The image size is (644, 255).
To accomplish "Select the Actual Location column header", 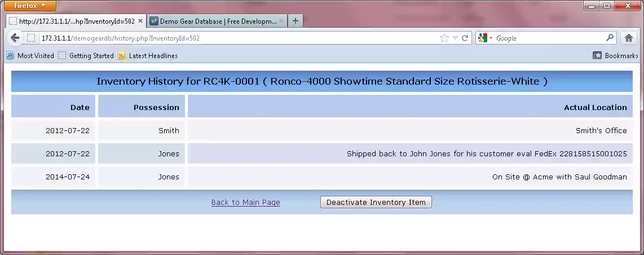I will [x=410, y=107].
